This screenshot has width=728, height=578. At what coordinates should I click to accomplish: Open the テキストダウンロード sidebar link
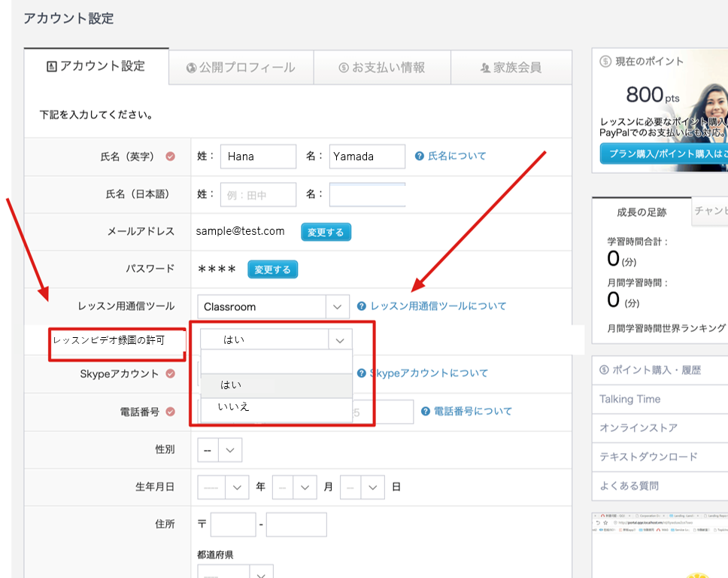tap(648, 457)
